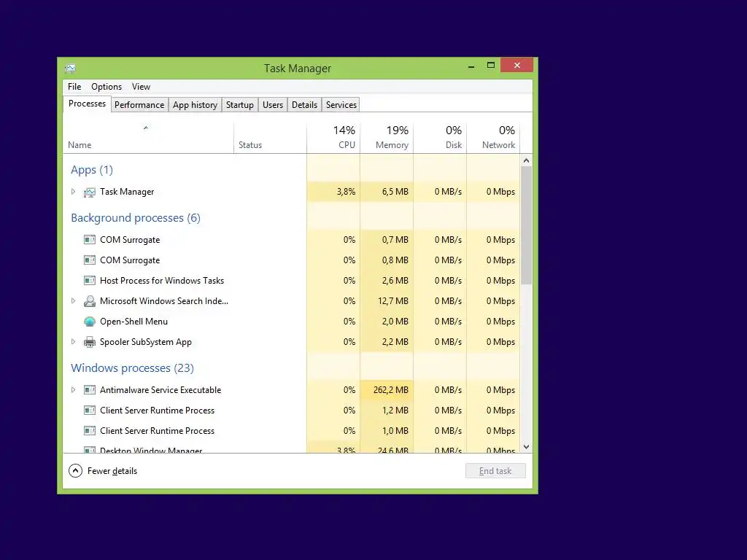Viewport: 747px width, 560px height.
Task: Switch to the Details tab
Action: (x=304, y=105)
